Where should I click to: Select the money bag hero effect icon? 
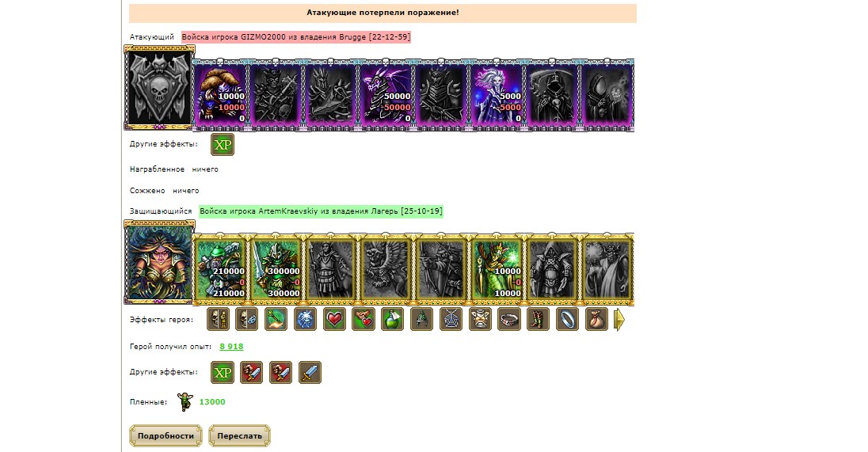click(596, 319)
